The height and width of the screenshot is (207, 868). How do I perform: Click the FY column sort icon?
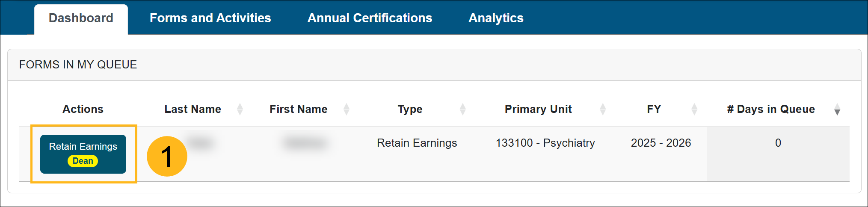pyautogui.click(x=694, y=109)
